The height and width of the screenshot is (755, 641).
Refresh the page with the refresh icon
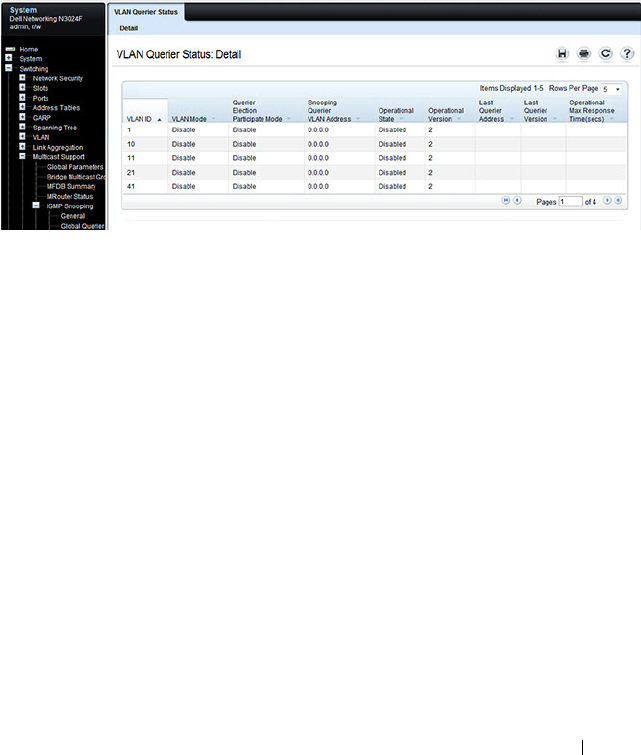(x=605, y=53)
